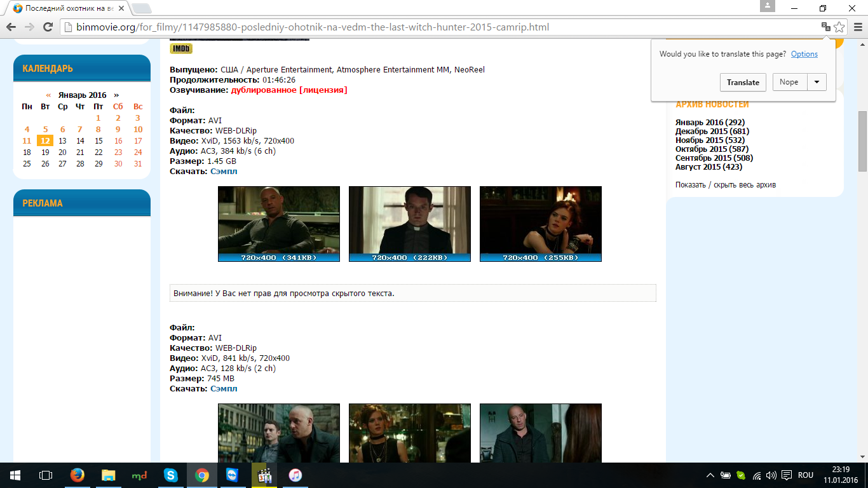The image size is (868, 488).
Task: Open iTunes from the taskbar
Action: 294,475
